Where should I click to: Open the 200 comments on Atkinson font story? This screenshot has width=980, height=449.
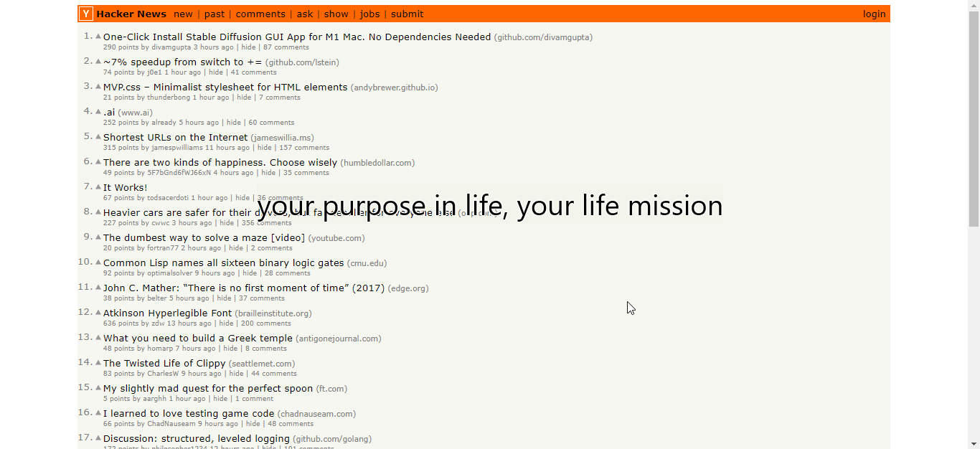coord(266,323)
